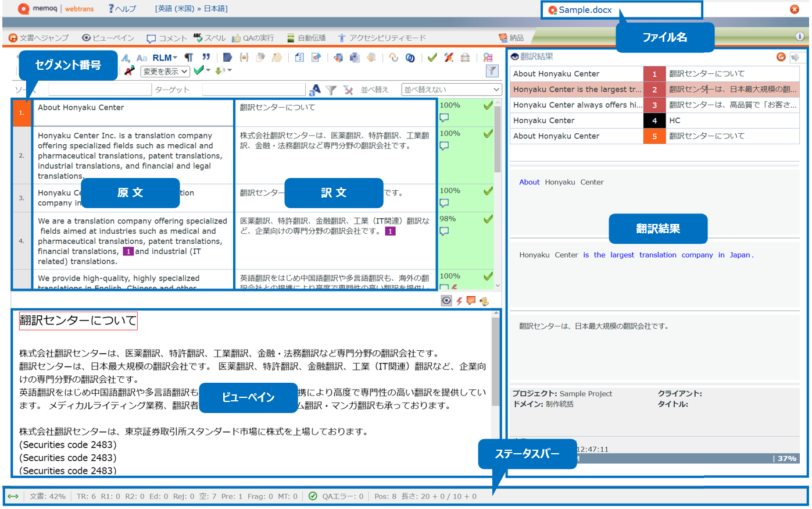Open the 変更を表示 dropdown
812x509 pixels.
click(166, 72)
